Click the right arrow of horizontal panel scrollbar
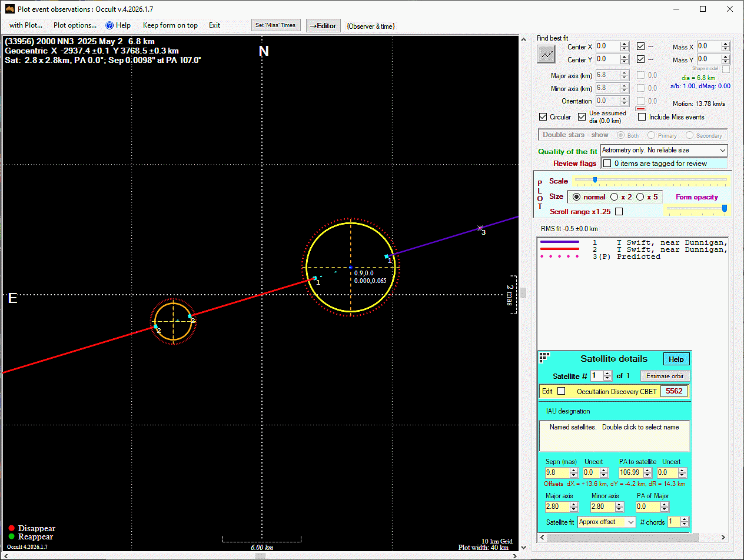 (x=723, y=538)
